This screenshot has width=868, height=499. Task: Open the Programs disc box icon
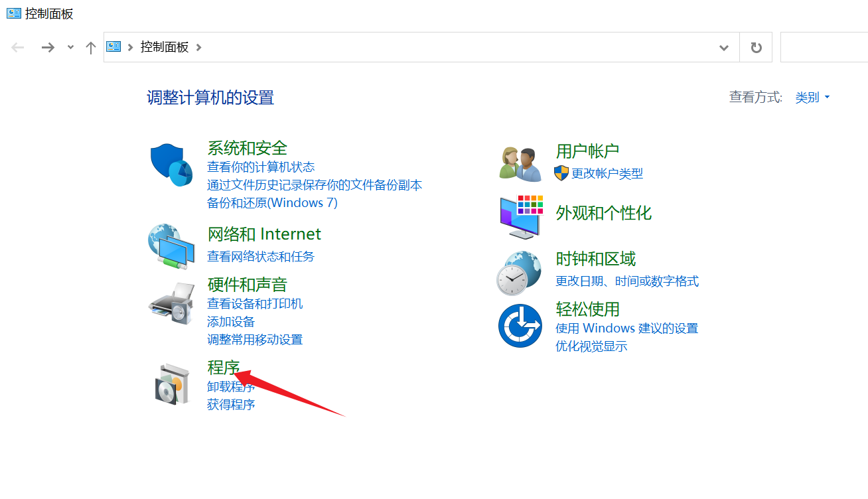[x=172, y=384]
